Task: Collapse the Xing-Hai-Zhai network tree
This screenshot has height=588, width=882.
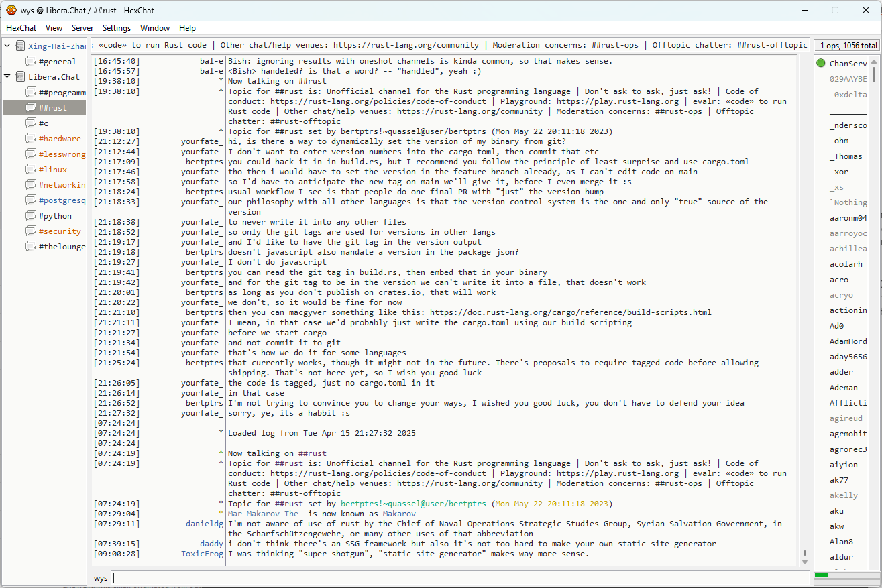Action: coord(7,46)
